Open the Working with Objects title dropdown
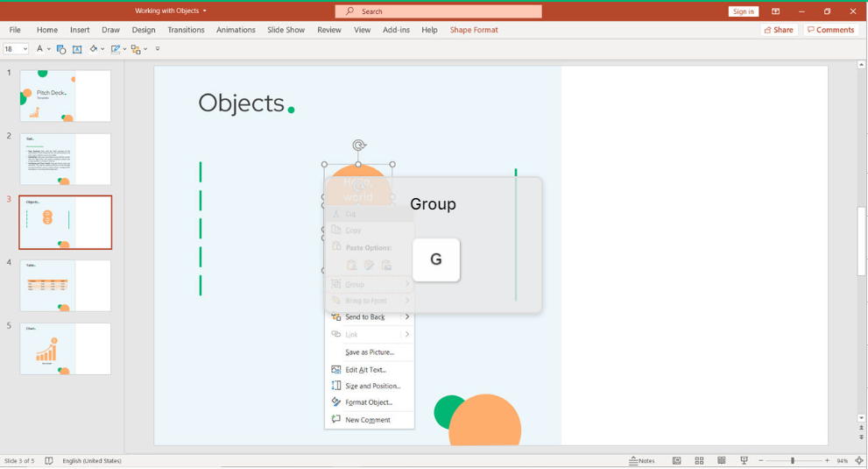Image resolution: width=868 pixels, height=469 pixels. [x=204, y=11]
